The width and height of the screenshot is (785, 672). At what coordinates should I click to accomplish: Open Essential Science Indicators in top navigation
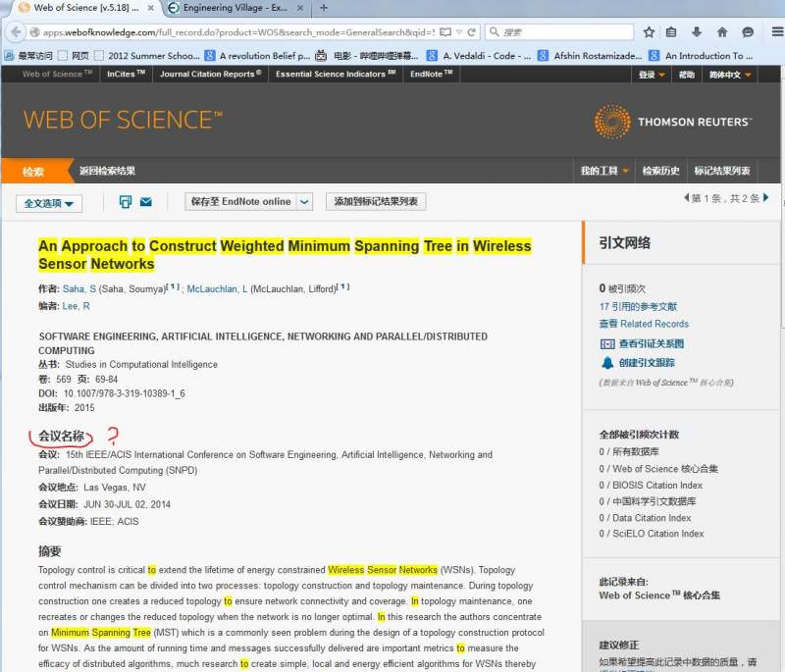coord(336,74)
